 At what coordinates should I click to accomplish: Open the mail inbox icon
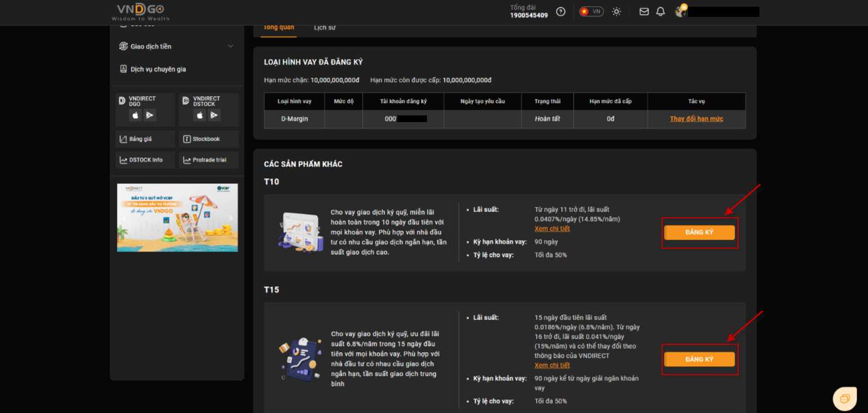click(644, 11)
